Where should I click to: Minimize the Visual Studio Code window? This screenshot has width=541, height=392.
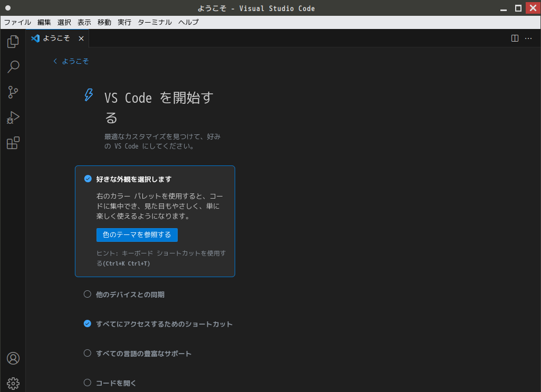click(504, 8)
